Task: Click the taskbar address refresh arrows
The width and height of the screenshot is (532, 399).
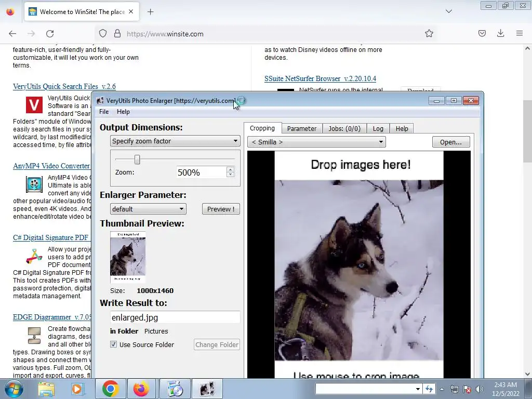Action: click(x=429, y=389)
